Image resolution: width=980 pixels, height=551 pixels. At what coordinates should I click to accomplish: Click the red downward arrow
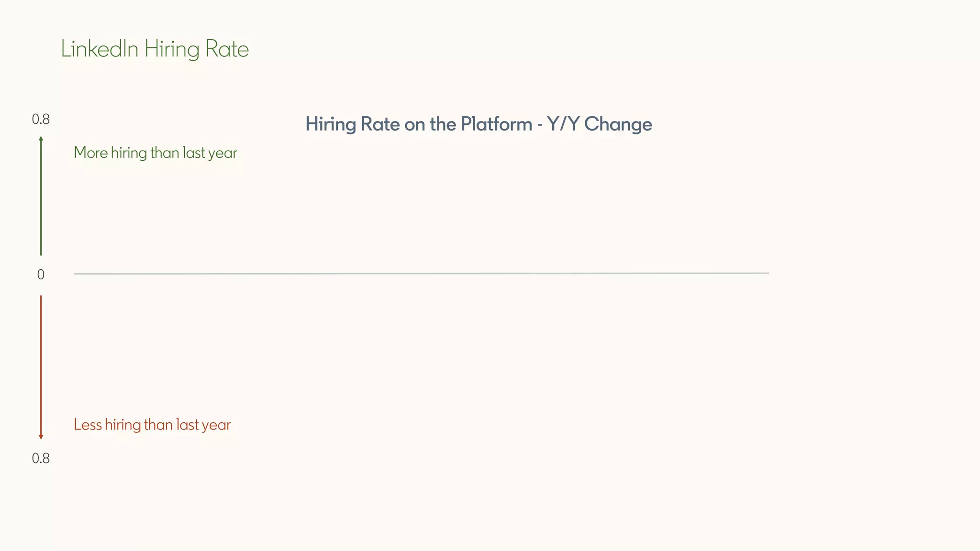41,367
